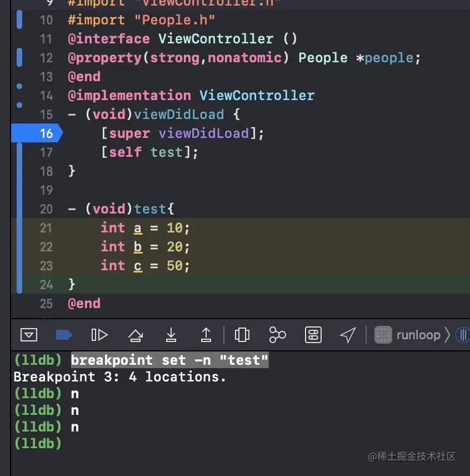470x476 pixels.
Task: Click line number 24 in gutter
Action: (x=47, y=285)
